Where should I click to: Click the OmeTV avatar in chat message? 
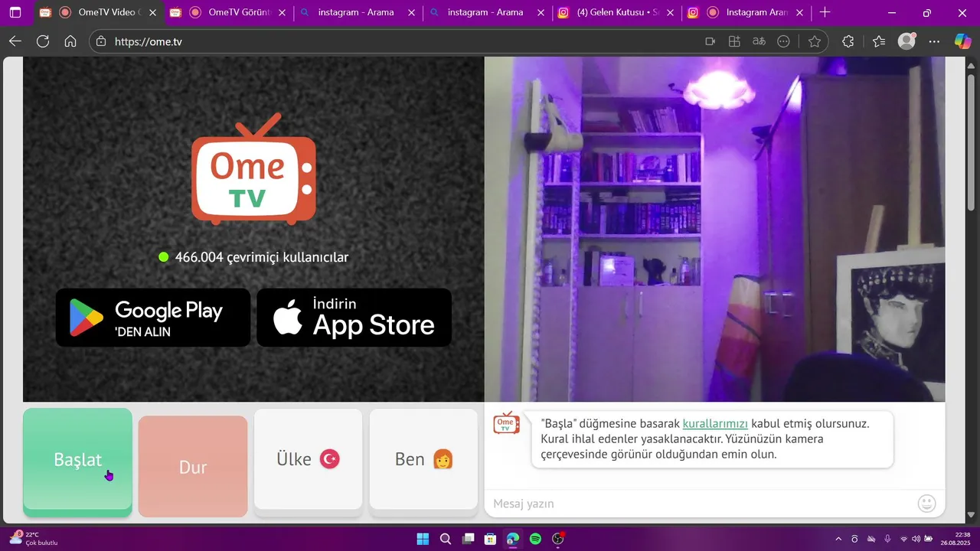[x=506, y=423]
